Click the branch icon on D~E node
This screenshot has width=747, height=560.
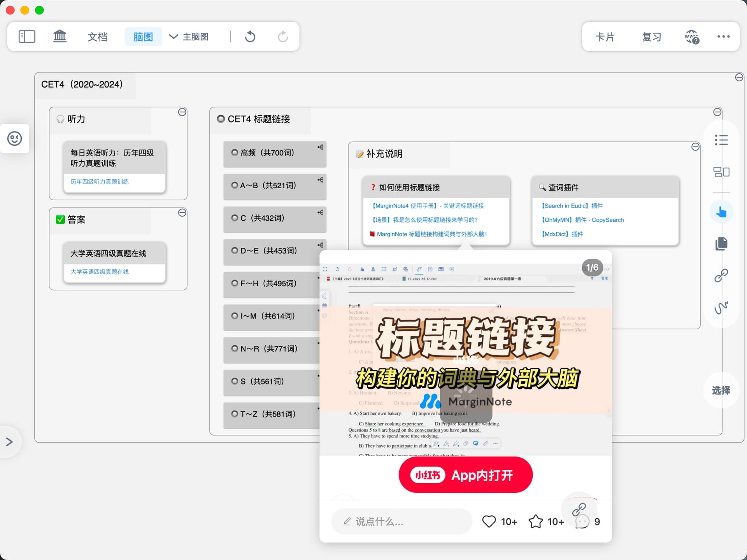[320, 245]
